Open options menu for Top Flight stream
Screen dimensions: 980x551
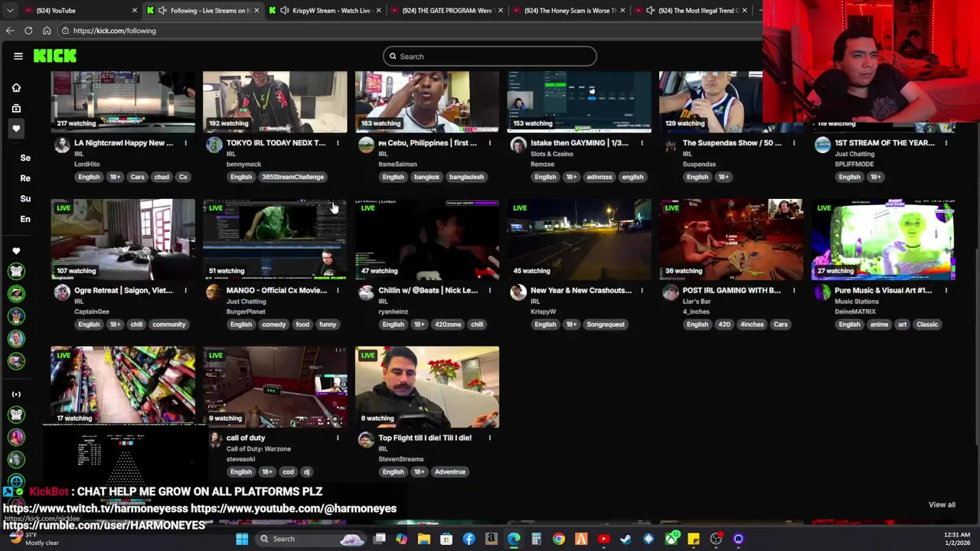(490, 438)
